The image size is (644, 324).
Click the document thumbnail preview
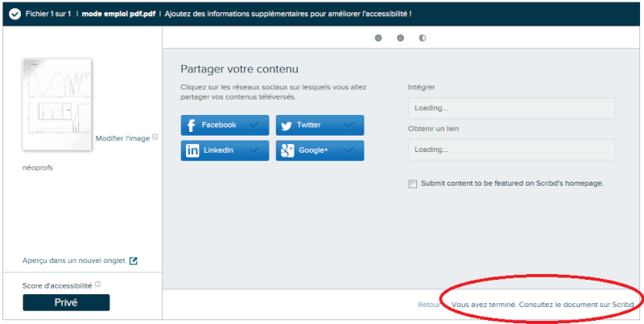click(x=57, y=105)
